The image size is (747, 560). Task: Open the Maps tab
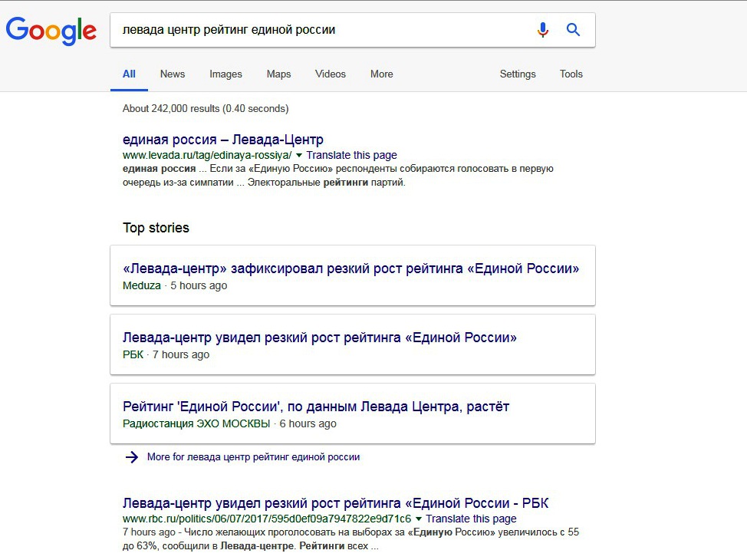[278, 74]
